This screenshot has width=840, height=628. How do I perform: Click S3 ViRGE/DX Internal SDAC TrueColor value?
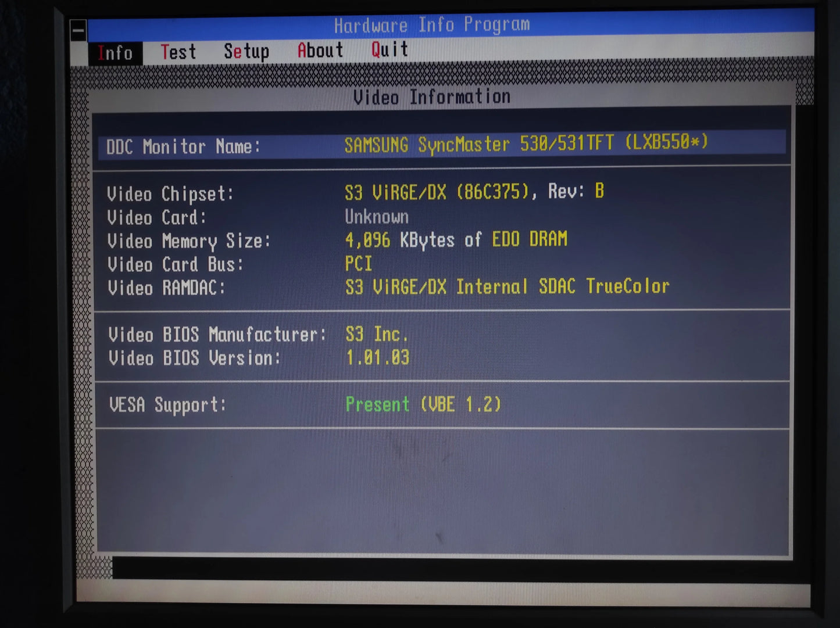coord(507,286)
